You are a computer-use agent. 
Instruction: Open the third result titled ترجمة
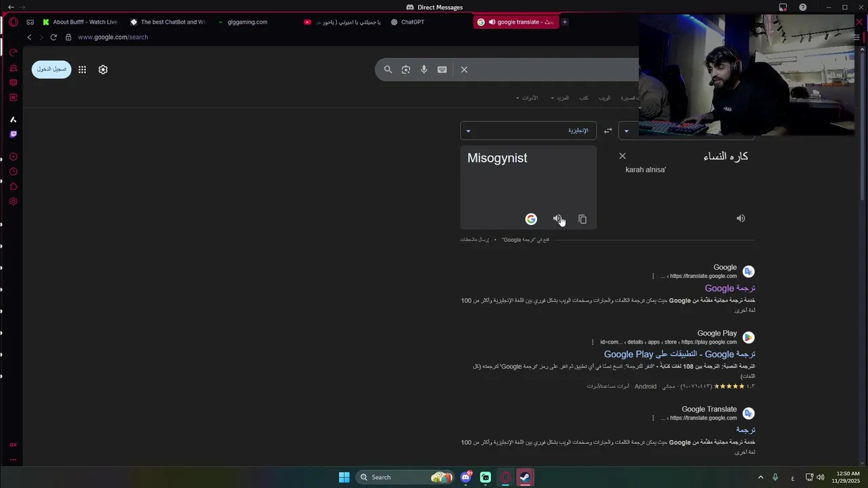coord(745,430)
